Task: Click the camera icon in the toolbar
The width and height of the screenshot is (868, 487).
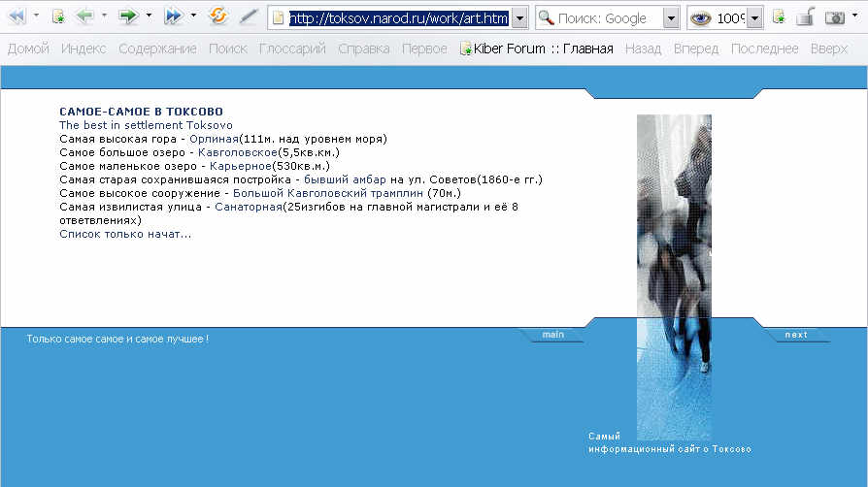Action: point(834,17)
